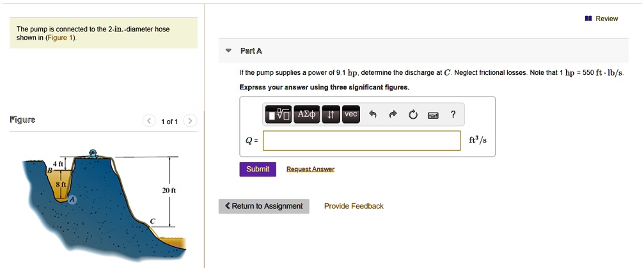Screen dimensions: 644x268
Task: Redo the last equation edit
Action: tap(393, 115)
